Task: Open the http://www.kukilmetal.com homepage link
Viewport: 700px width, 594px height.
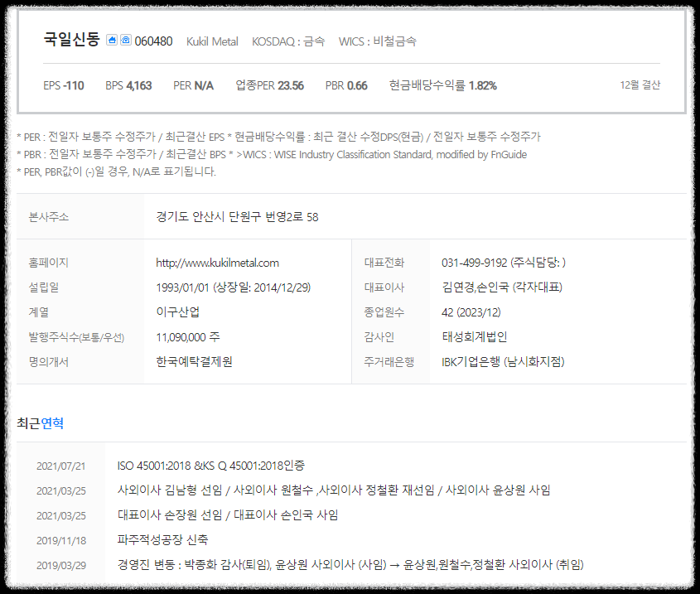Action: pyautogui.click(x=217, y=263)
